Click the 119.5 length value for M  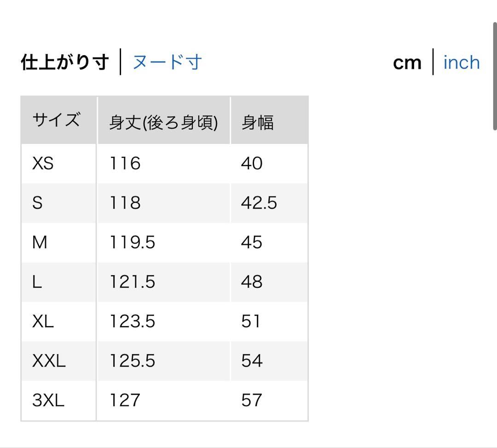point(132,242)
